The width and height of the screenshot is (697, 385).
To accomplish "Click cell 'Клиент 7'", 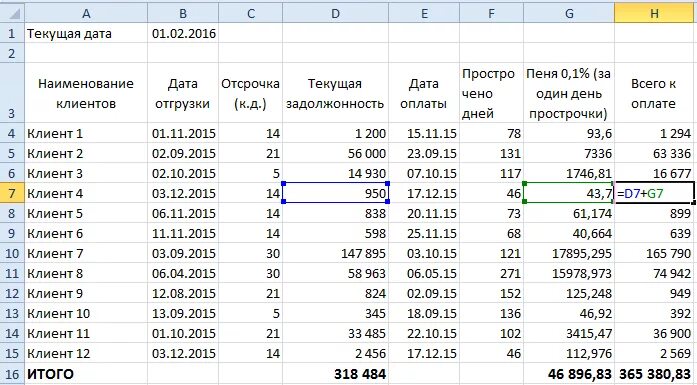I will [x=86, y=253].
